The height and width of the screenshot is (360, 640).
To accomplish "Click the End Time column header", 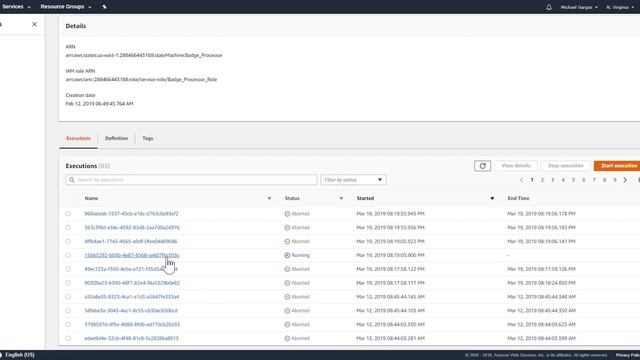I will click(x=518, y=198).
